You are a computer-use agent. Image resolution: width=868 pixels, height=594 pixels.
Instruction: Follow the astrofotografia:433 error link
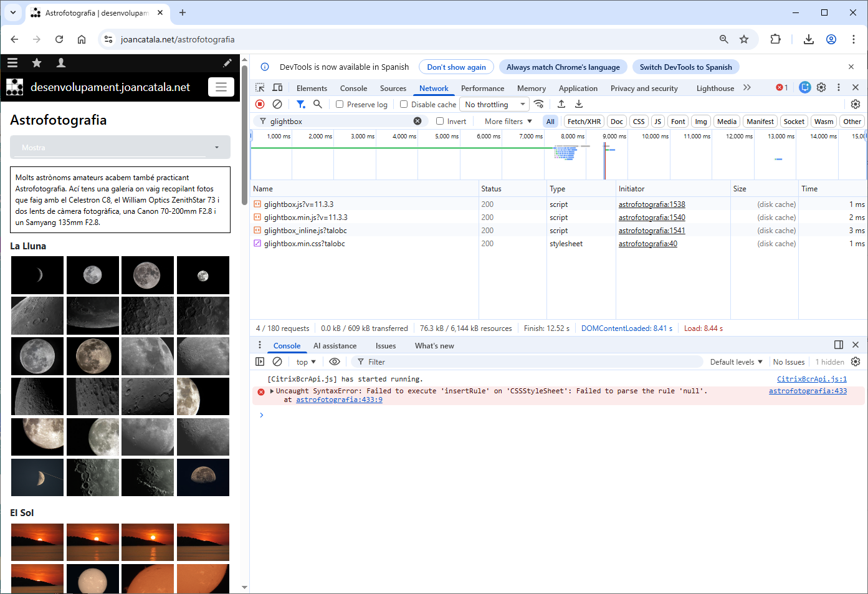pos(808,391)
